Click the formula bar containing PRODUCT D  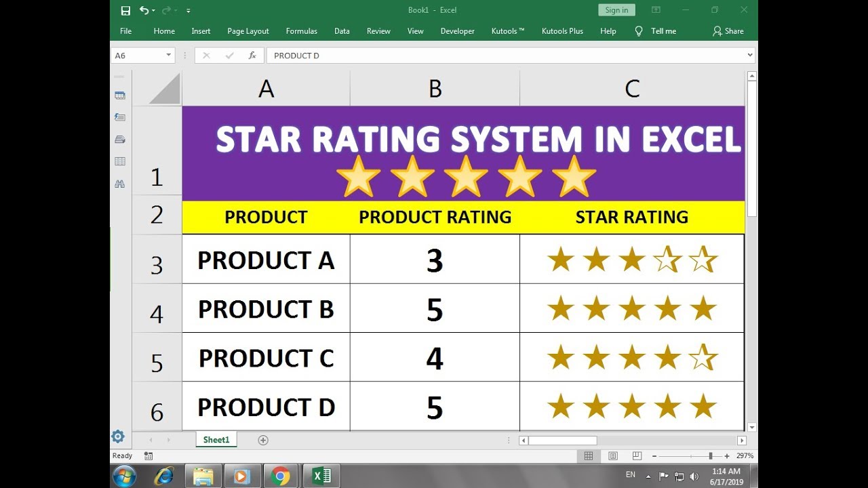[x=505, y=56]
